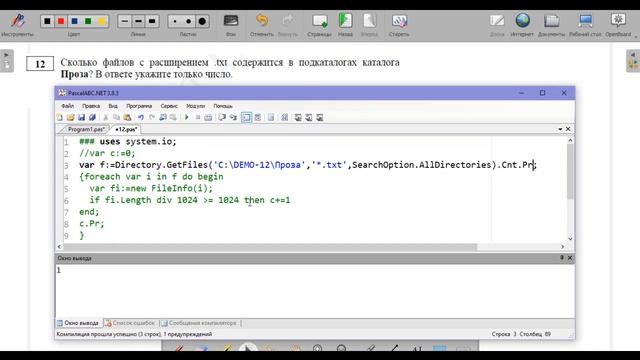Select the medium eraser size

(189, 21)
